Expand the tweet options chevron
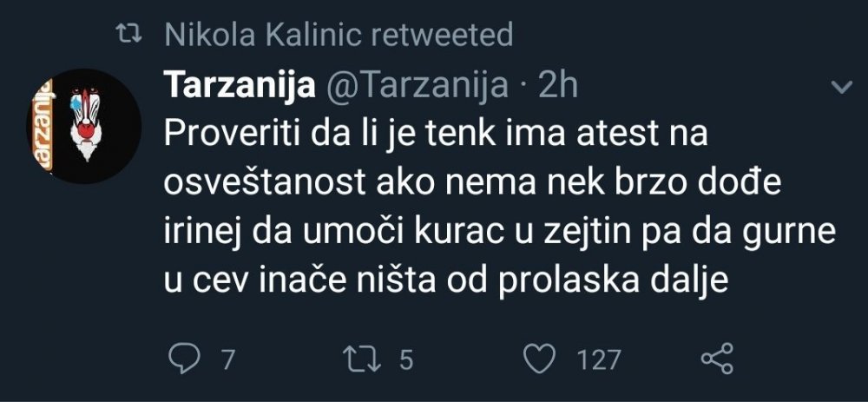This screenshot has height=402, width=868. point(840,87)
